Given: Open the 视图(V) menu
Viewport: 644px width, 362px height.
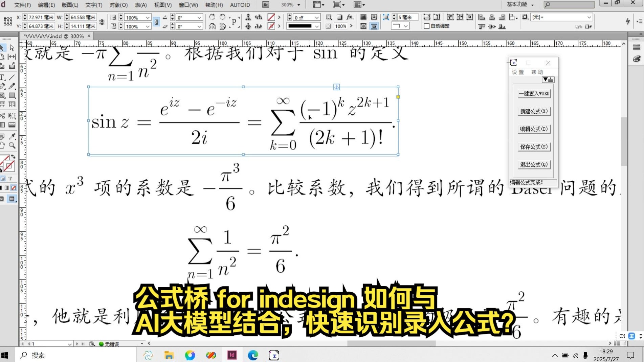Looking at the screenshot, I should (x=163, y=5).
